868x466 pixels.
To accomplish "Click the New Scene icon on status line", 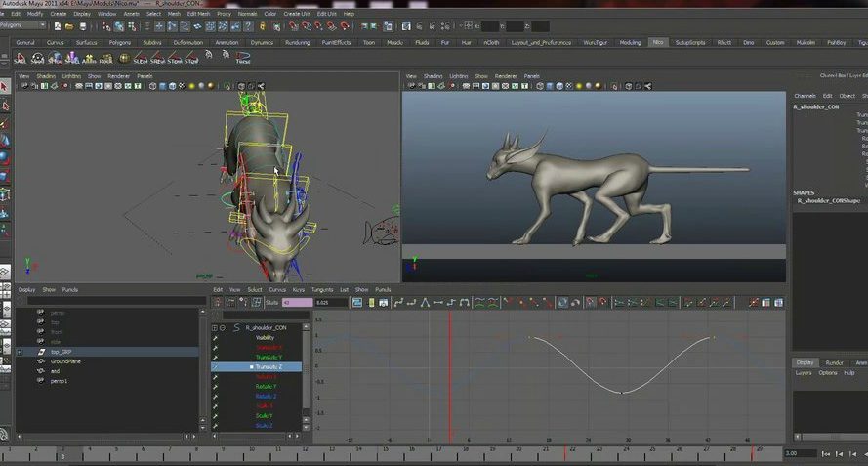I will (x=57, y=26).
